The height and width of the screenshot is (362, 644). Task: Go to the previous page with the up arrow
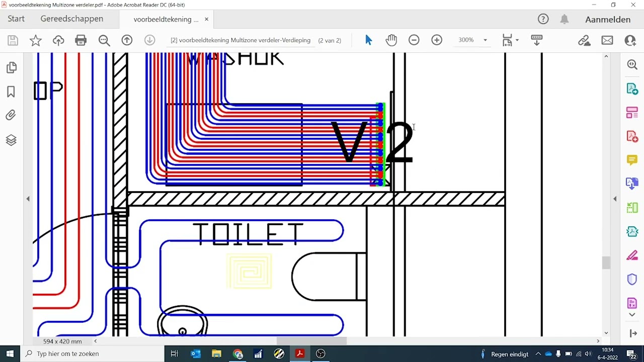[127, 40]
